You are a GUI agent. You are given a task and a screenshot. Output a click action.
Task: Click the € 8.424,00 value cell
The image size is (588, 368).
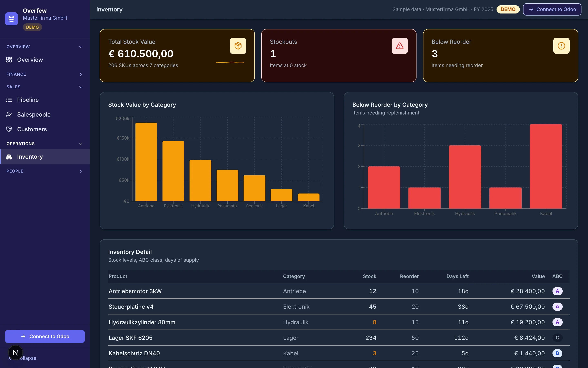tap(529, 338)
